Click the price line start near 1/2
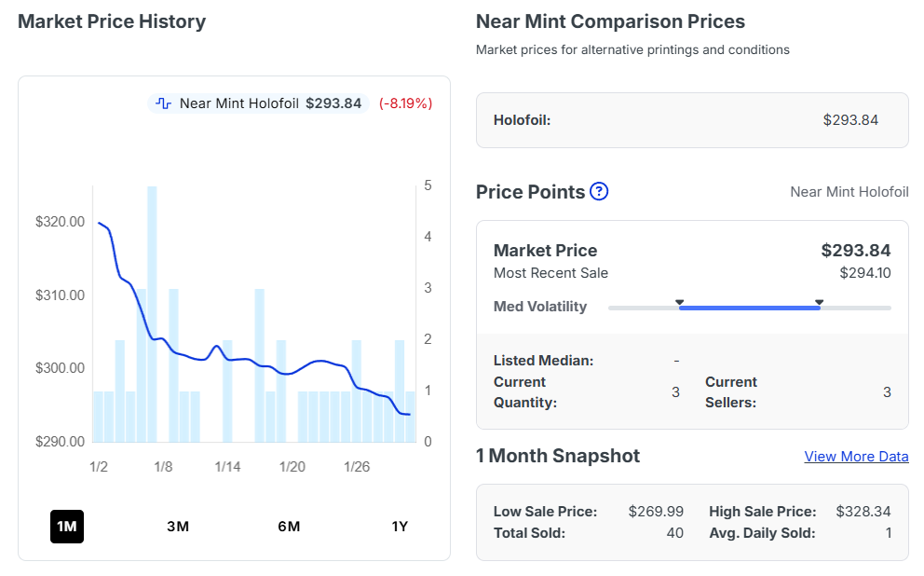The image size is (924, 576). 99,223
